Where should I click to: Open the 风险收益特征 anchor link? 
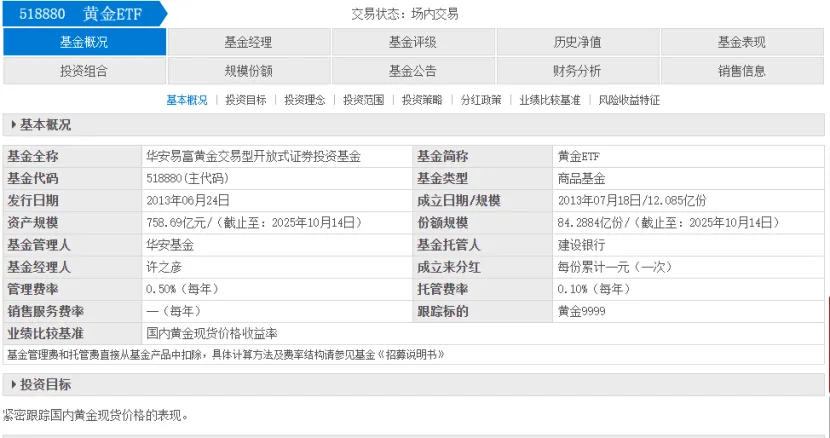coord(629,100)
